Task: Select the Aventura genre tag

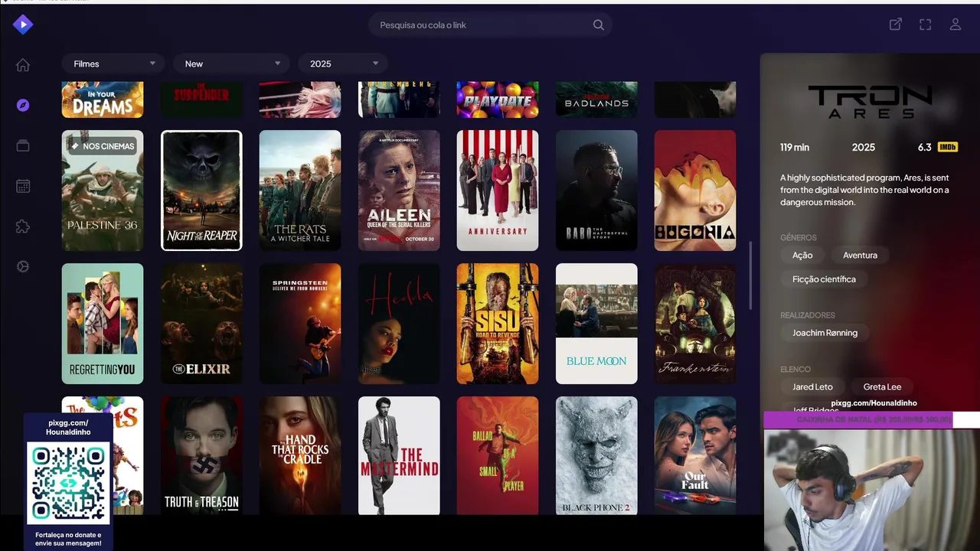Action: [x=860, y=255]
